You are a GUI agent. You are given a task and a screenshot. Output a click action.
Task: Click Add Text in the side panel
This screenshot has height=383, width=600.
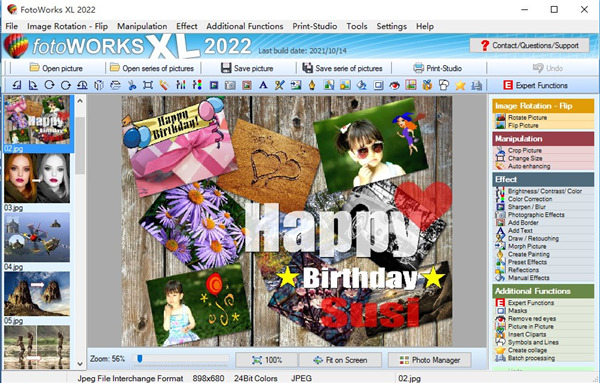tap(520, 230)
